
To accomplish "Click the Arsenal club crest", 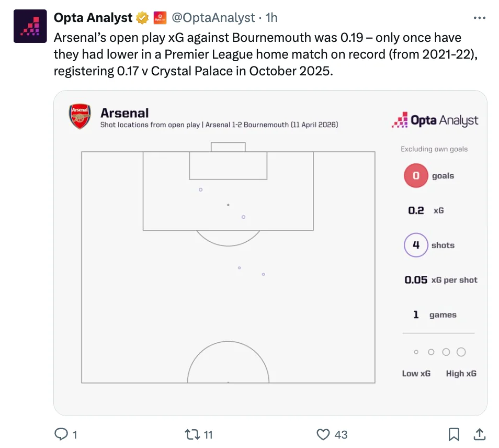I will [80, 116].
